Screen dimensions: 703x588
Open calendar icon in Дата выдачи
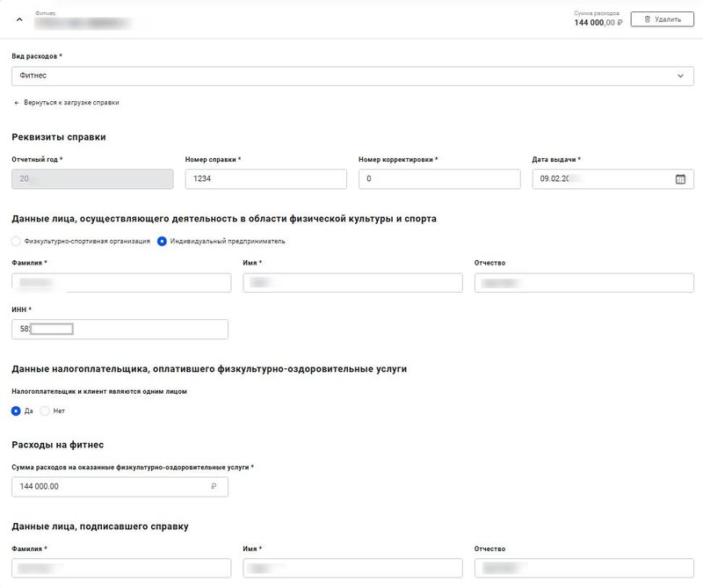pyautogui.click(x=680, y=179)
